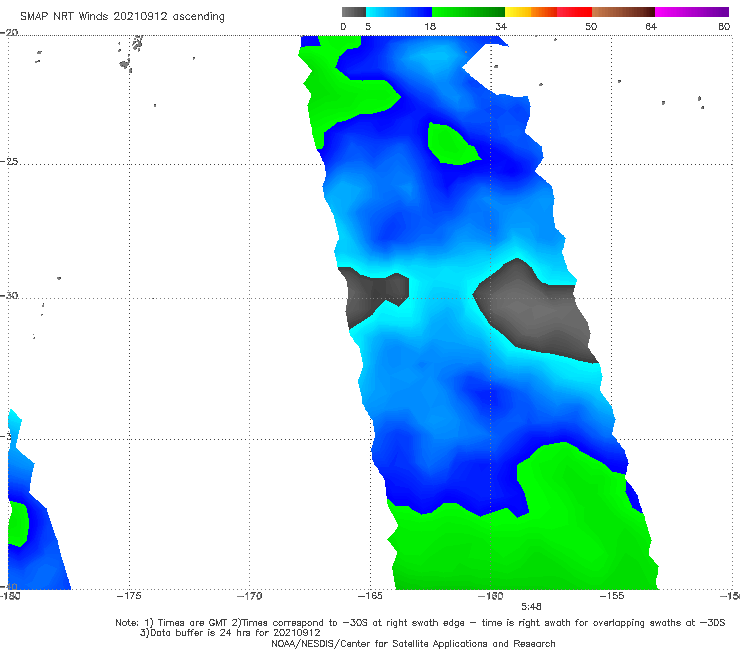740x650 pixels.
Task: Click the gray 0-5 segment of the color bar
Action: point(353,12)
